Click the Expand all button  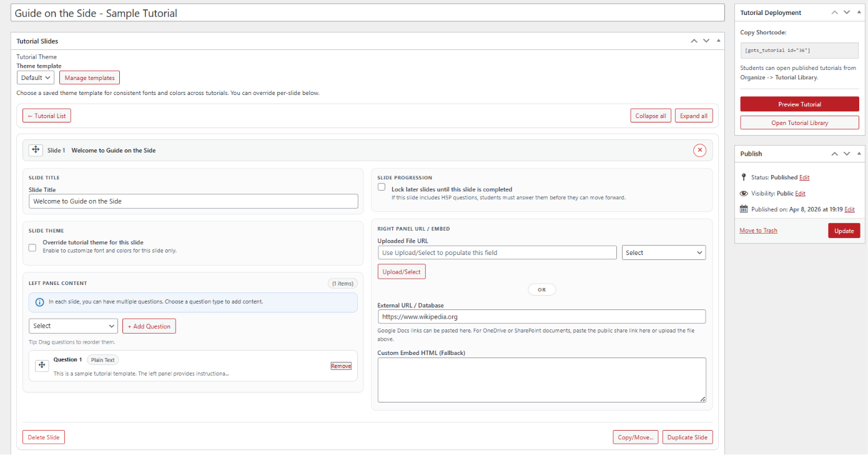coord(694,116)
